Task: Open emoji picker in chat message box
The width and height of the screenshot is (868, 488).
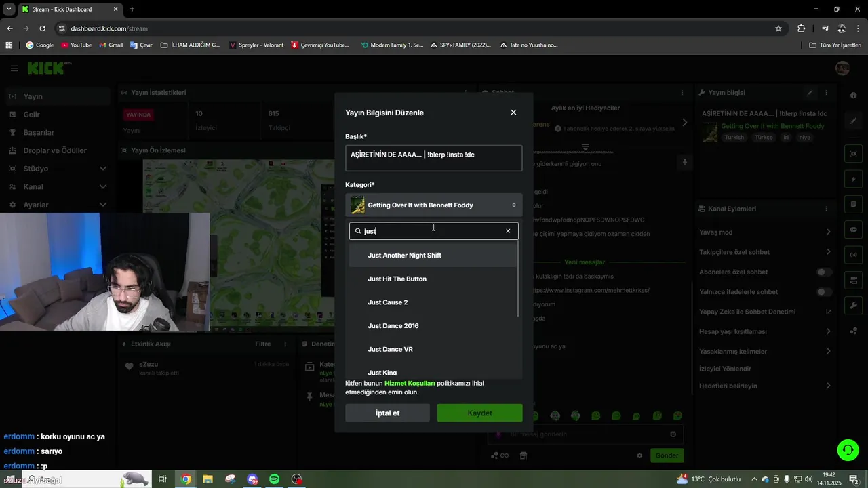Action: (x=673, y=434)
